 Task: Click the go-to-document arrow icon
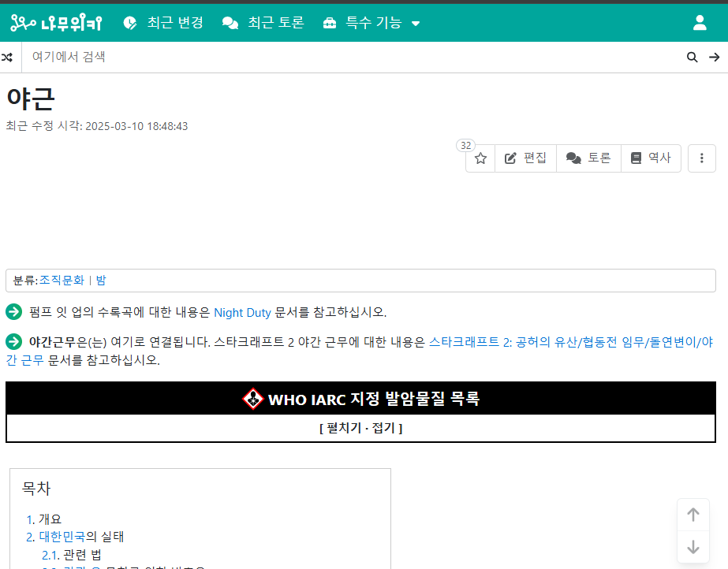click(715, 57)
